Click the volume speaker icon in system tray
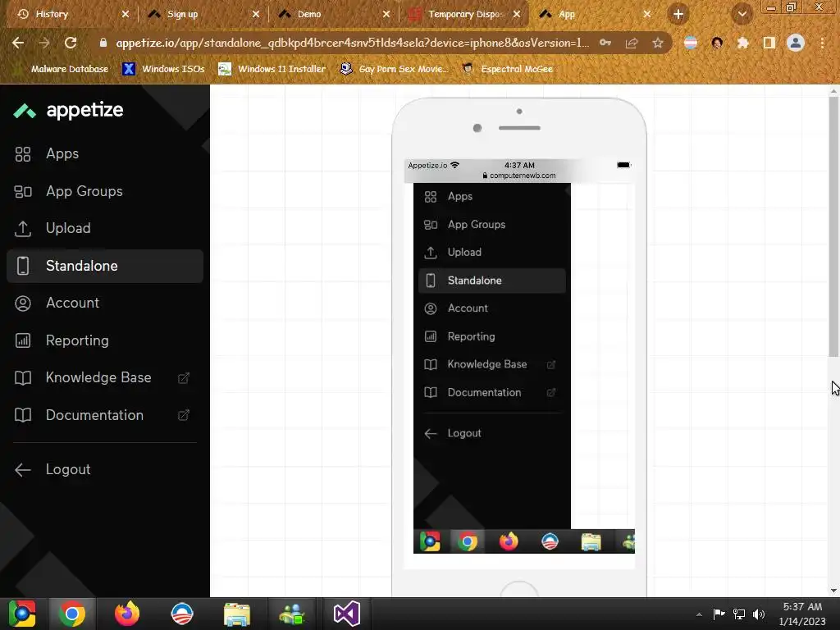The height and width of the screenshot is (630, 840). (759, 614)
